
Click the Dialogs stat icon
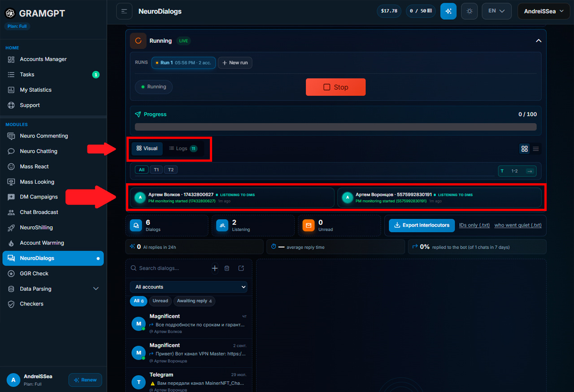[136, 225]
